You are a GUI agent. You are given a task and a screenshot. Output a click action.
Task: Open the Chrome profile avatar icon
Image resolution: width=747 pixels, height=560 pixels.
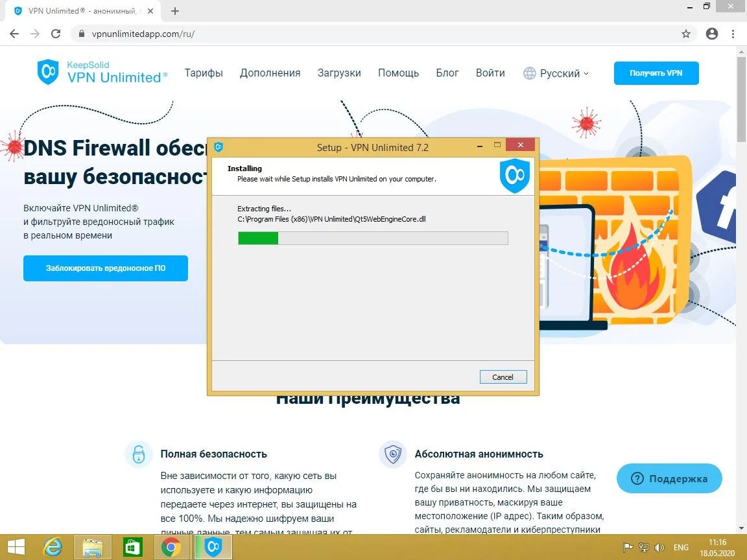pyautogui.click(x=712, y=34)
